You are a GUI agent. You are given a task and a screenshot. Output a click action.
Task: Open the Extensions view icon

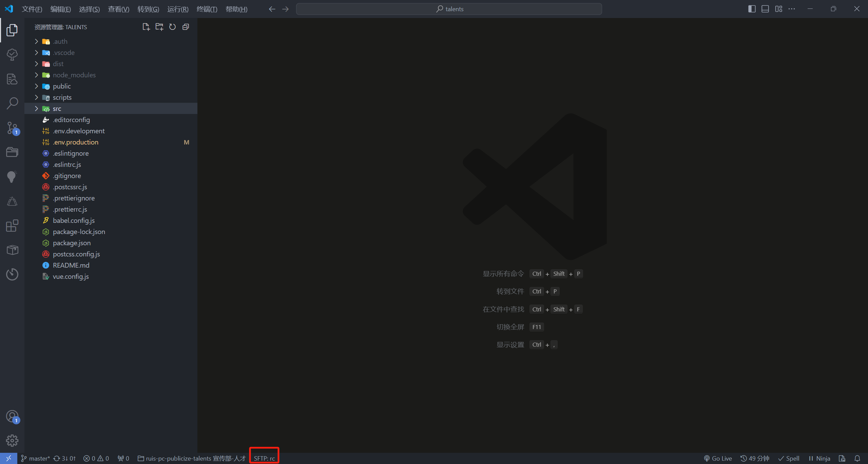[x=12, y=226]
